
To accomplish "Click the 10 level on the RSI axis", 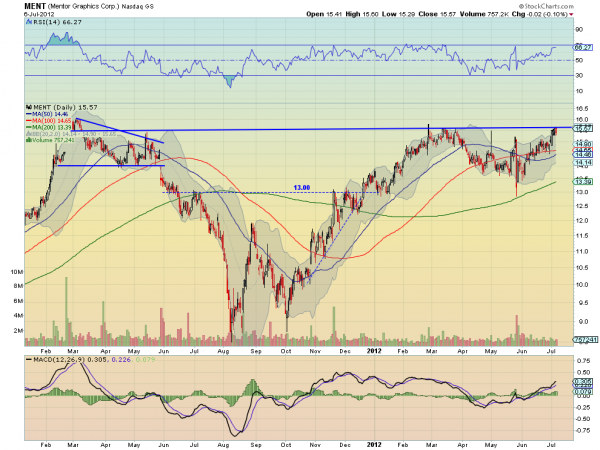I will coord(579,91).
